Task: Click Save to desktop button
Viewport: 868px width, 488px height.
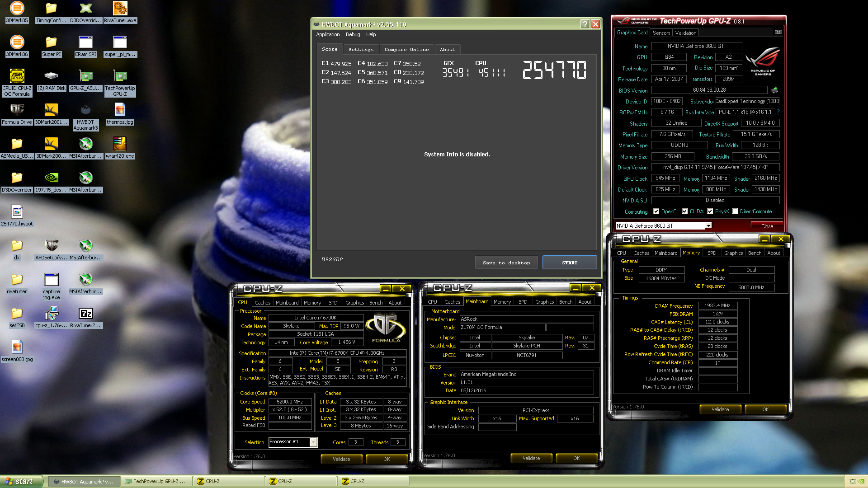Action: 506,263
